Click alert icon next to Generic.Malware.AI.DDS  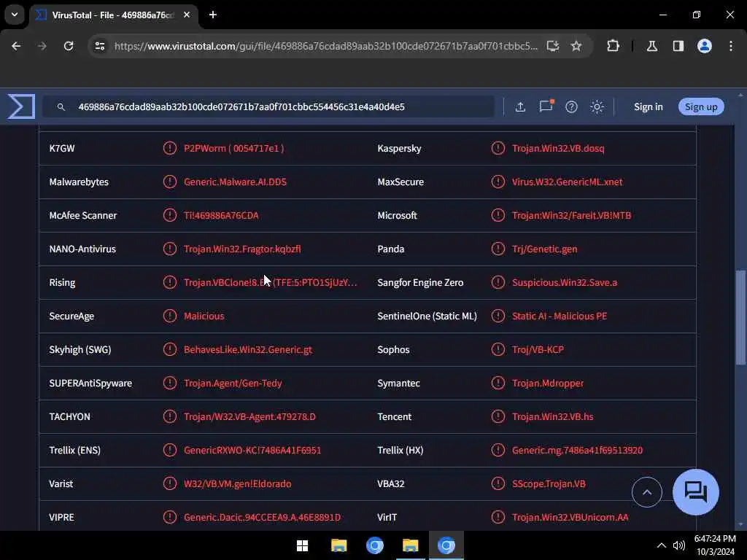169,182
